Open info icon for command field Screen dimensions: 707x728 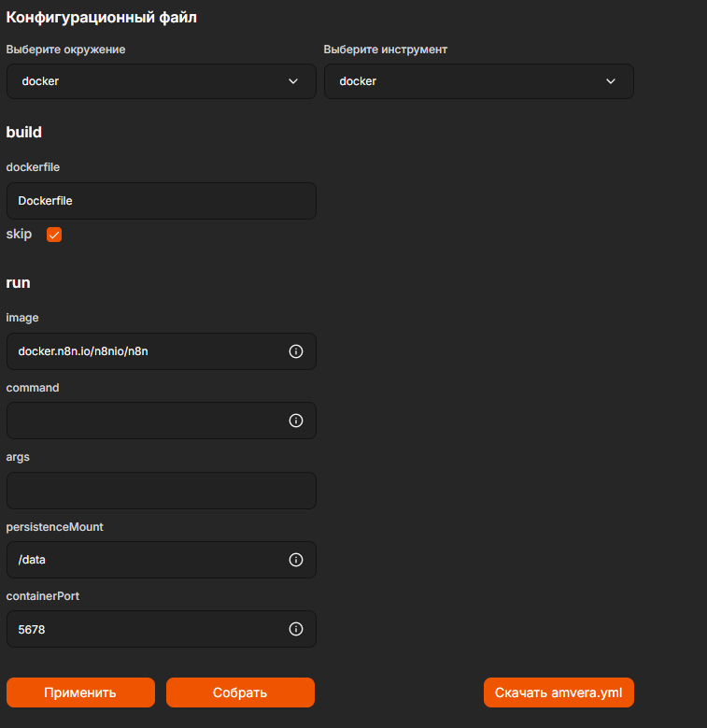click(296, 421)
